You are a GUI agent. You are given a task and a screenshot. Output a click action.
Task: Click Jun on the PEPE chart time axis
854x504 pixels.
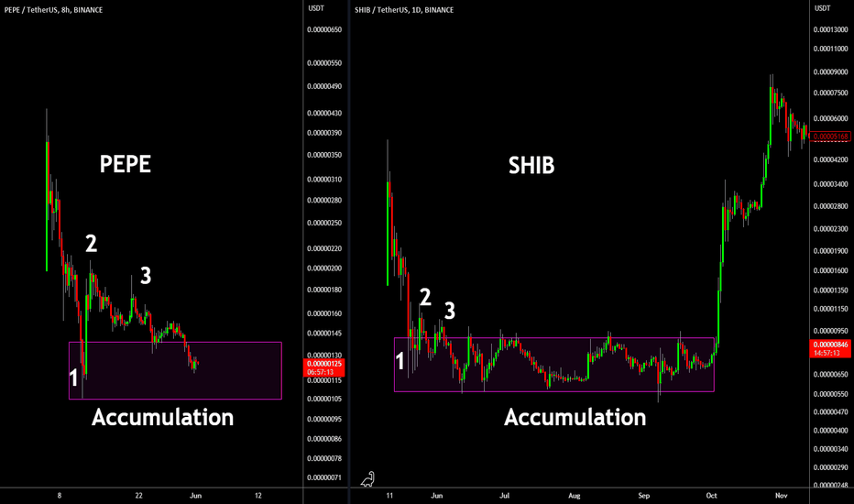pyautogui.click(x=195, y=496)
